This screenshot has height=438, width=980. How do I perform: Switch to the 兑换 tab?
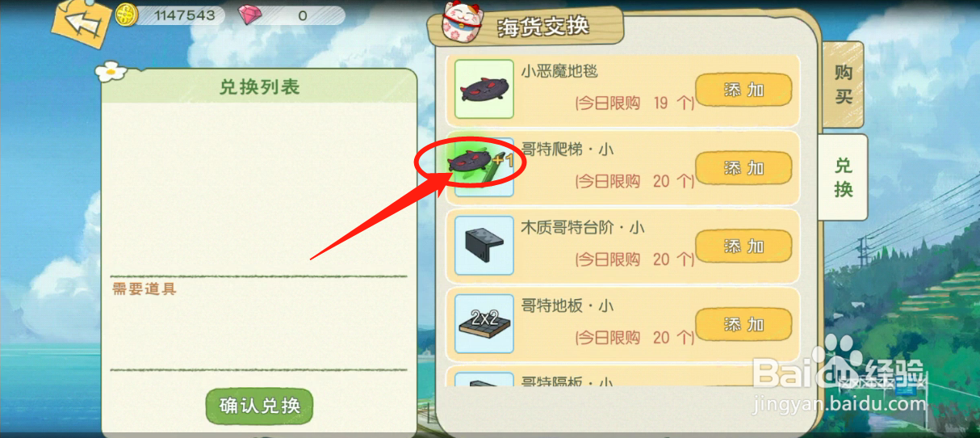(x=843, y=178)
